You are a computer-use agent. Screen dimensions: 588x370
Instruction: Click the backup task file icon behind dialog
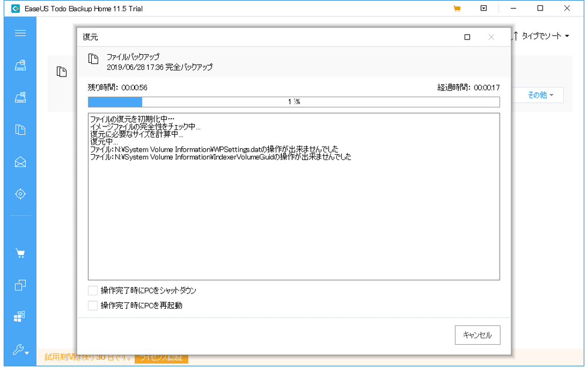click(x=62, y=72)
